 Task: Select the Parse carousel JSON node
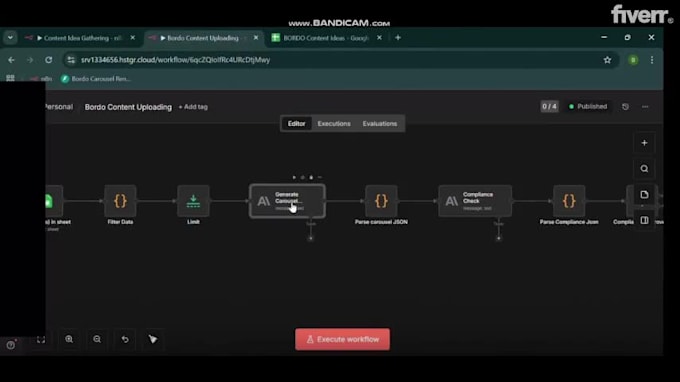(381, 201)
